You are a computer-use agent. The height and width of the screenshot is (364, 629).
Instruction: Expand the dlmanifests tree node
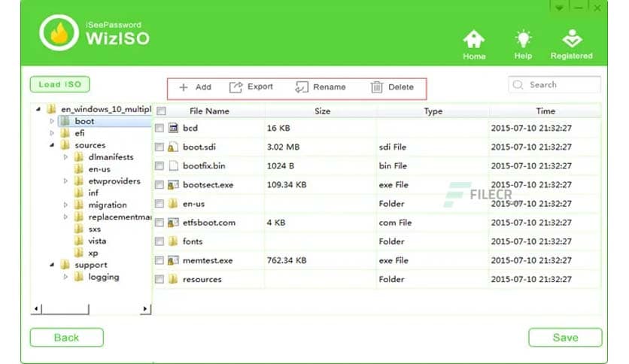(x=65, y=157)
